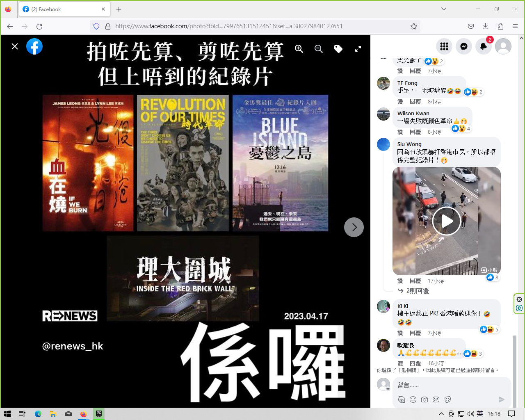Select the (2) Facebook tab

64,9
